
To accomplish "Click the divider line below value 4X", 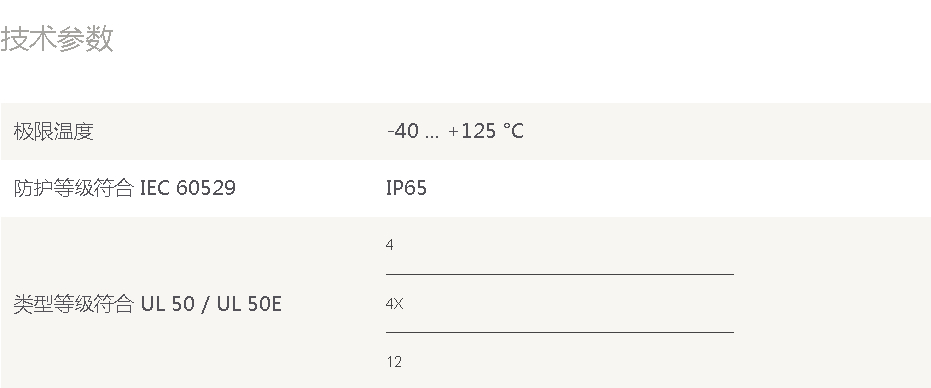I will tap(560, 332).
